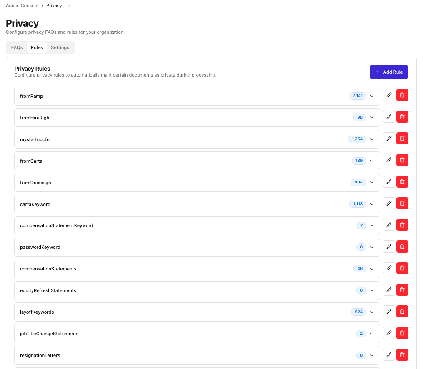This screenshot has width=425, height=369.
Task: Click the passwordKeyword rule name
Action: pyautogui.click(x=40, y=247)
